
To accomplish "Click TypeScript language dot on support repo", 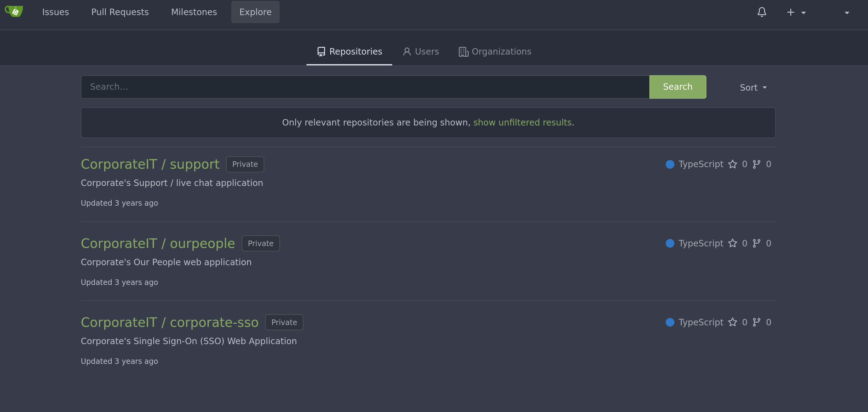I will [x=670, y=164].
